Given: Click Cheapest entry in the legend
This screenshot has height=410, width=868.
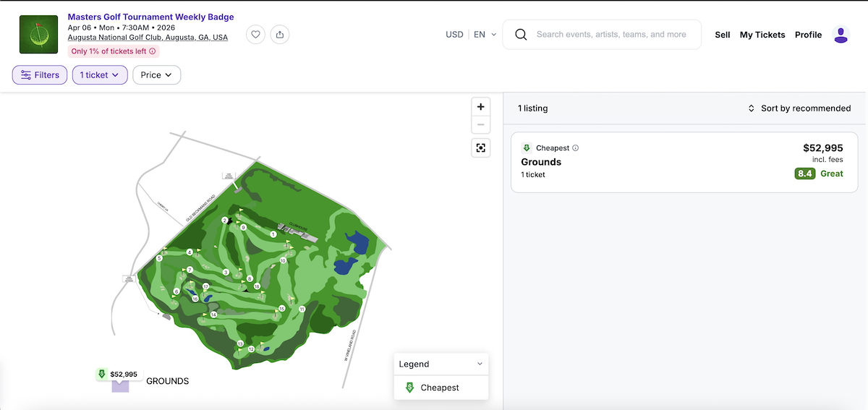Looking at the screenshot, I should 441,388.
